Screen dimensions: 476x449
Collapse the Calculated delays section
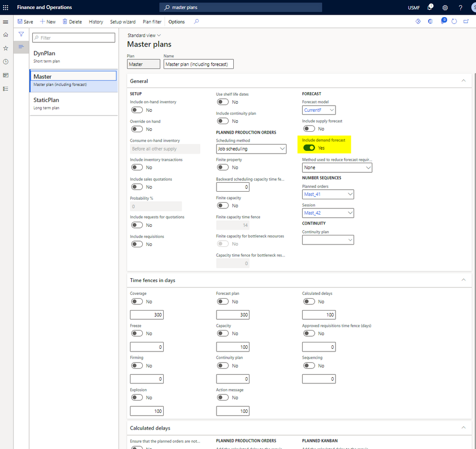(464, 428)
